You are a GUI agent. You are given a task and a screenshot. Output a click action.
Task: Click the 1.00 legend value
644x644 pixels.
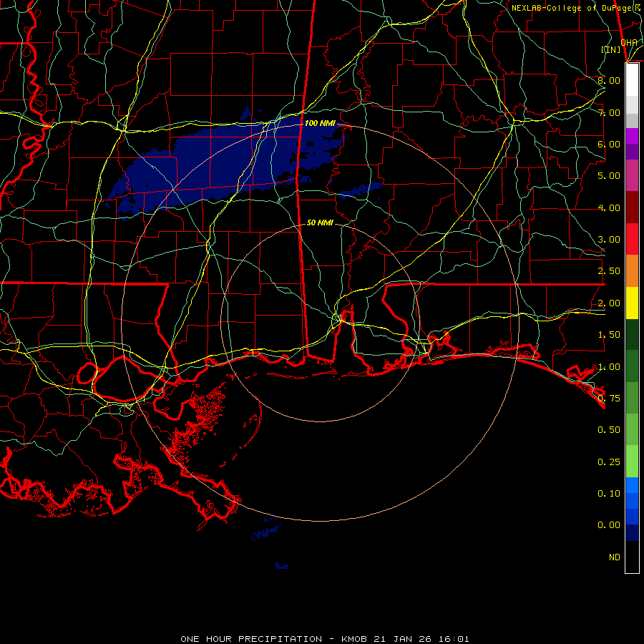pos(609,367)
